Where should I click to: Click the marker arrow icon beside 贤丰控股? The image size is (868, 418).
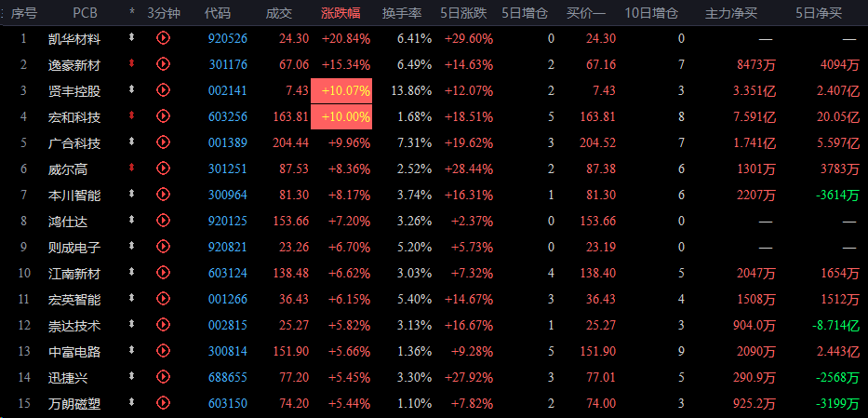pos(131,89)
